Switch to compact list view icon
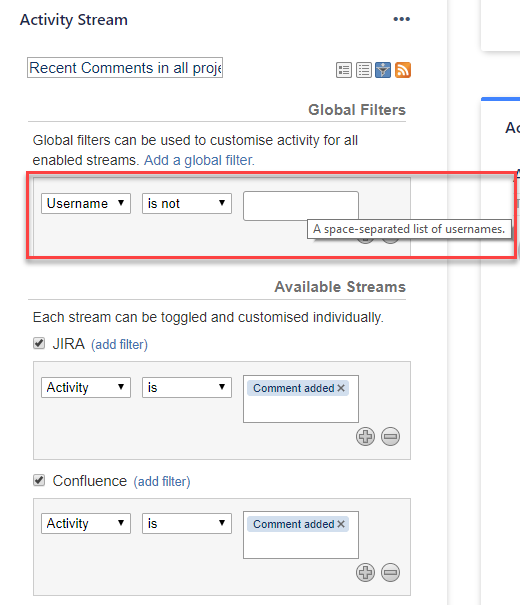 364,70
